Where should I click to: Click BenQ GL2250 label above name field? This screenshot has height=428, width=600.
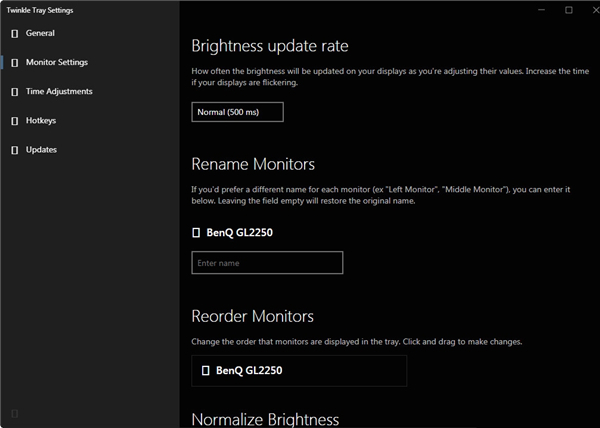239,232
